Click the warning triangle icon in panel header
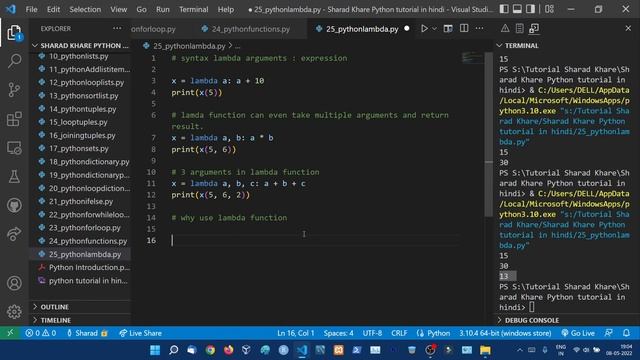 505,28
